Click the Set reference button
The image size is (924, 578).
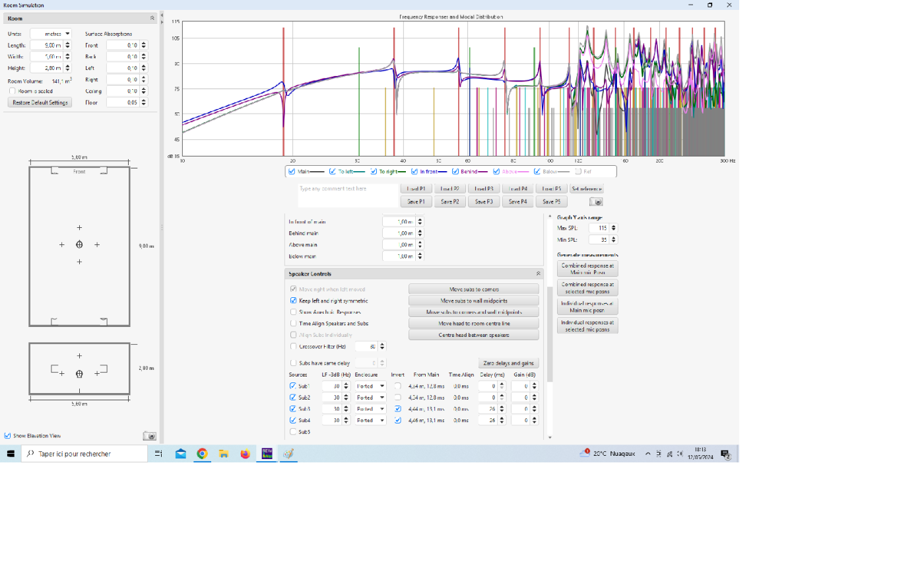pos(586,189)
